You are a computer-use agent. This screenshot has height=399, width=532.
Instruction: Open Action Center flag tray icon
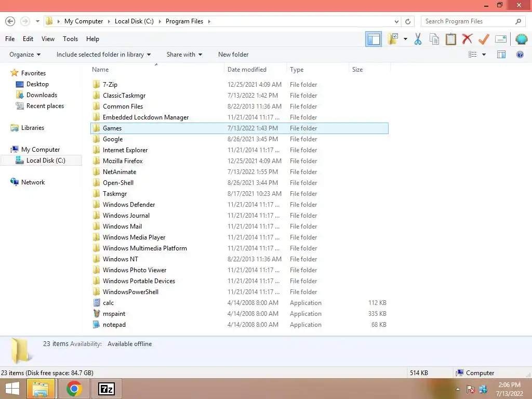[471, 389]
